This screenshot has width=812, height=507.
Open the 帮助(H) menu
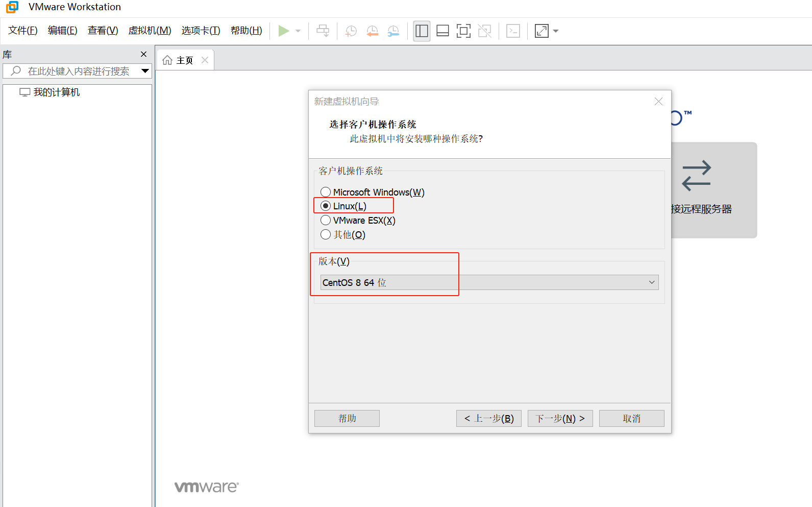[247, 31]
